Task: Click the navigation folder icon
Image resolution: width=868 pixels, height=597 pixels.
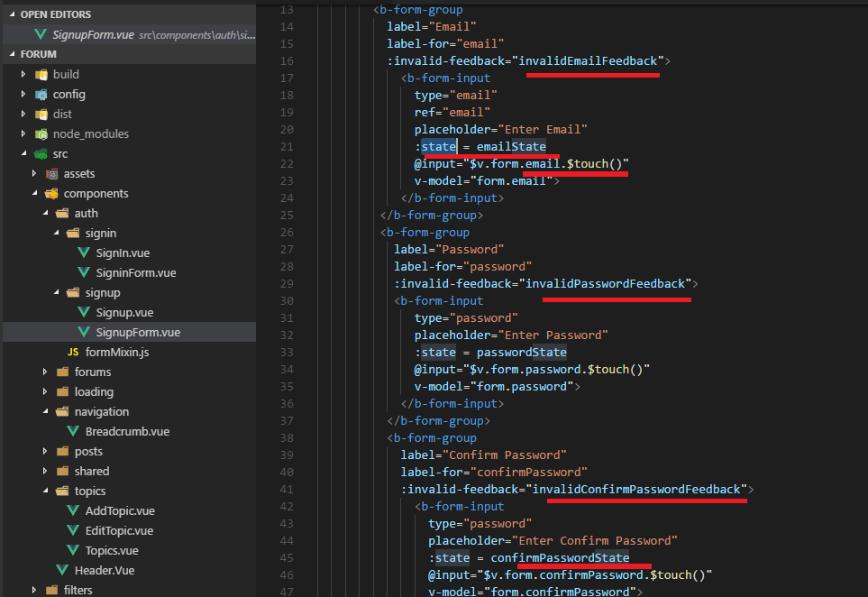Action: coord(62,411)
